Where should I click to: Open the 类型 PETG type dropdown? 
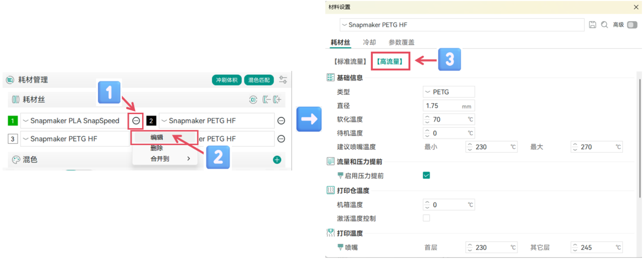pos(449,92)
